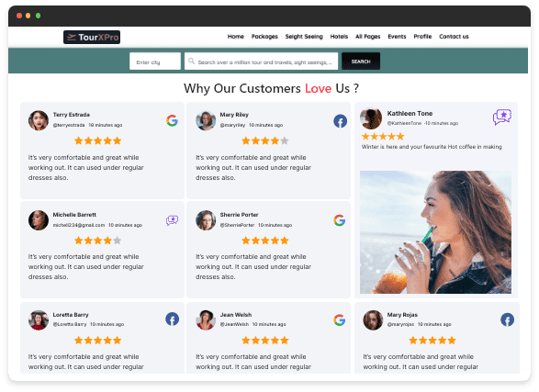Image resolution: width=539 pixels, height=392 pixels.
Task: Open the Packages menu item
Action: pos(264,37)
